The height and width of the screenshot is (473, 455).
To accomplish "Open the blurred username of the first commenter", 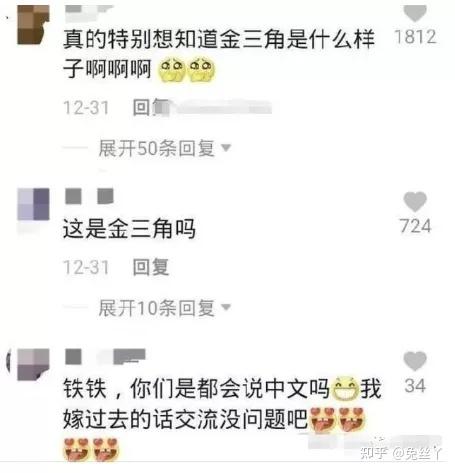I will (x=89, y=8).
